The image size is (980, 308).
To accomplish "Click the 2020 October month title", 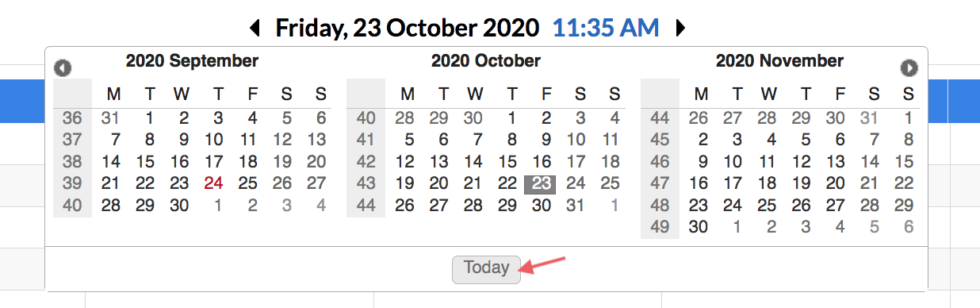I will [486, 61].
